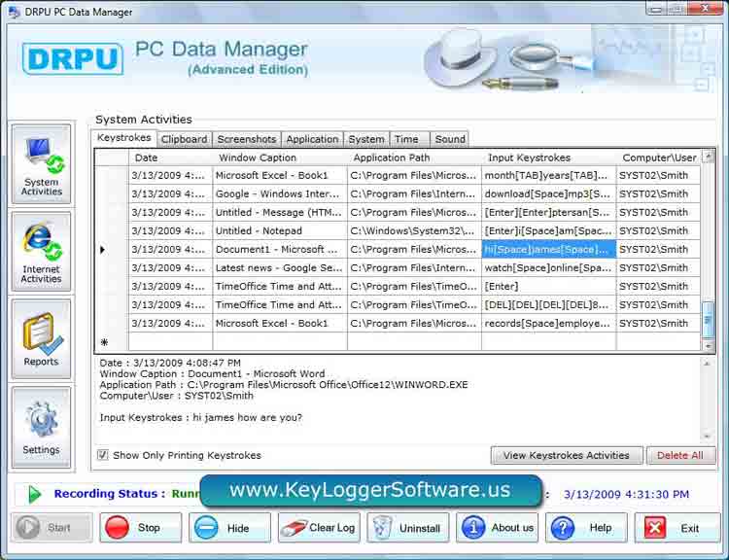Select Latest news - Google Se... cell
The height and width of the screenshot is (560, 729).
280,268
